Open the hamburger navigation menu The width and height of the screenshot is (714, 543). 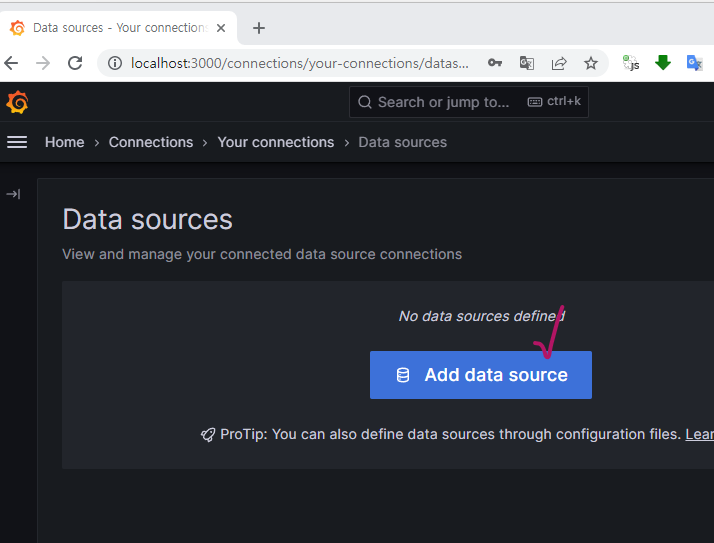pyautogui.click(x=17, y=142)
